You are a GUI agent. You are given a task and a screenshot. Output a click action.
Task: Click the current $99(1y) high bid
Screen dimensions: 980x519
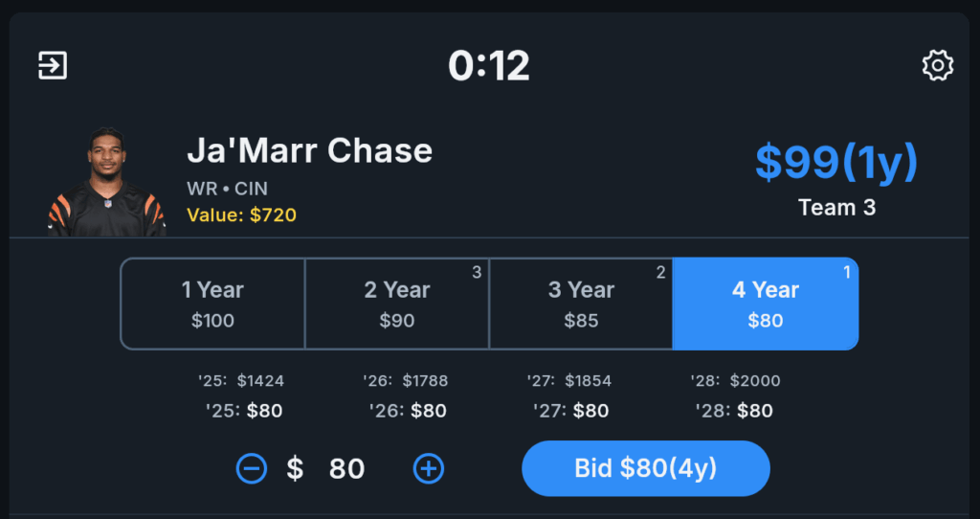pos(836,162)
